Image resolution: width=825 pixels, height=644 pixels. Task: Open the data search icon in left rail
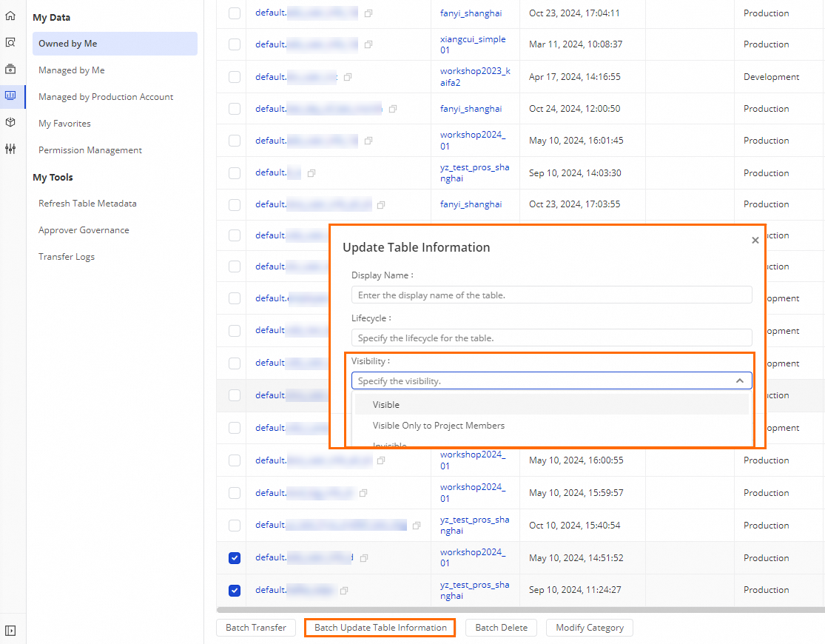pos(10,42)
